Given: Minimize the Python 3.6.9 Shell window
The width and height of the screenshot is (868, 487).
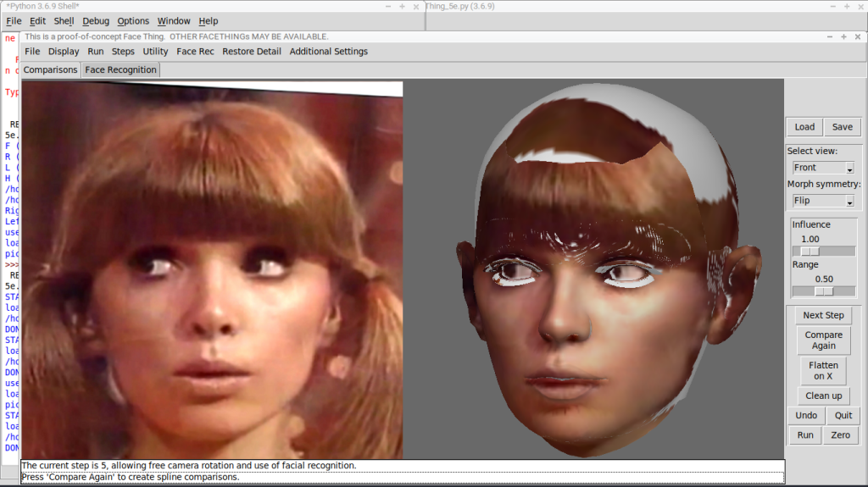Looking at the screenshot, I should click(x=388, y=7).
